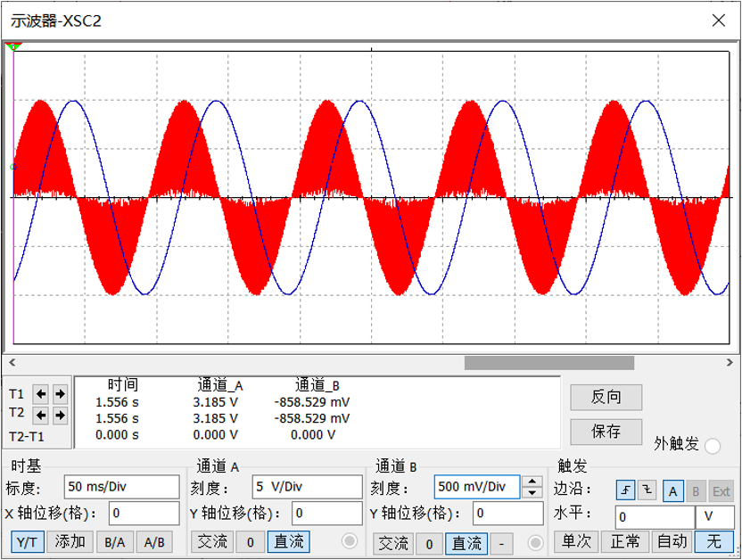Click Channel A scale field 5 V/Div
Image resolution: width=742 pixels, height=560 pixels.
click(x=308, y=487)
